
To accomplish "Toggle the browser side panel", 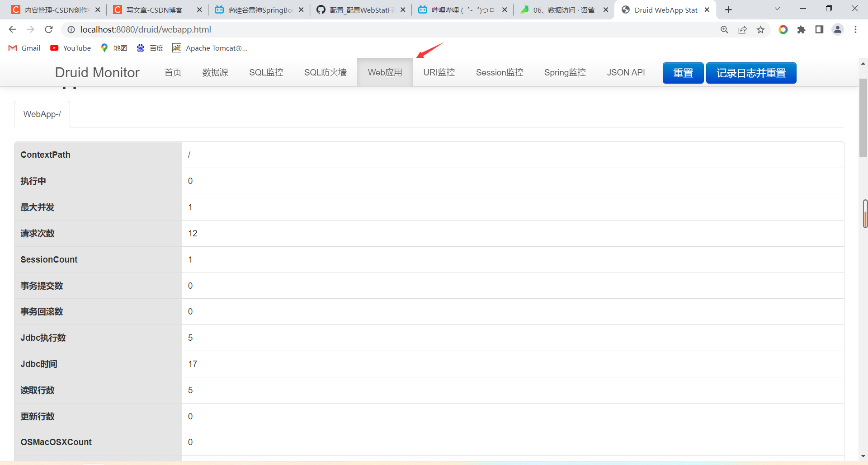I will coord(819,29).
